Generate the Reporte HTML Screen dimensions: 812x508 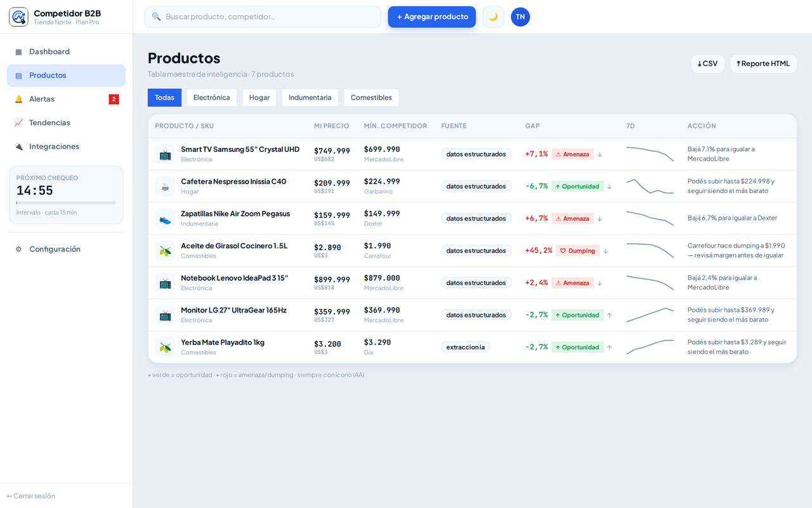coord(763,63)
